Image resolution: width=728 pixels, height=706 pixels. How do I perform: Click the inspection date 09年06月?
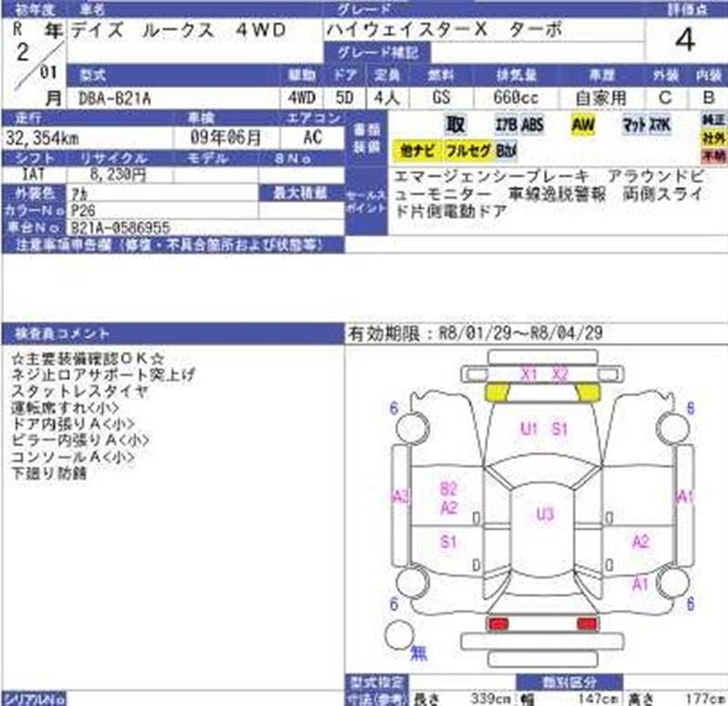(226, 137)
